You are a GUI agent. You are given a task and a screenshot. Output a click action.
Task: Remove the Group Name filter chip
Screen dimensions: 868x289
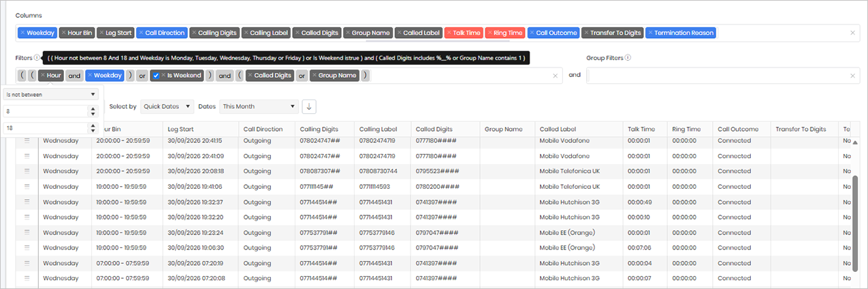[x=314, y=75]
